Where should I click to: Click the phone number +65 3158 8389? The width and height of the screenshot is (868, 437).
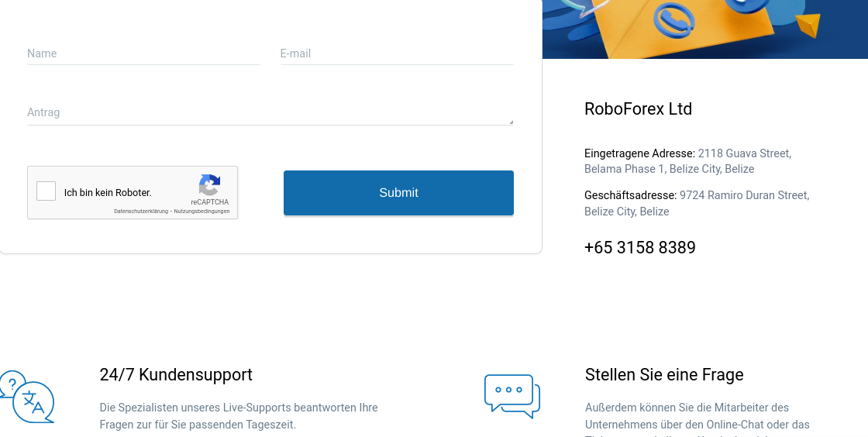pos(639,248)
